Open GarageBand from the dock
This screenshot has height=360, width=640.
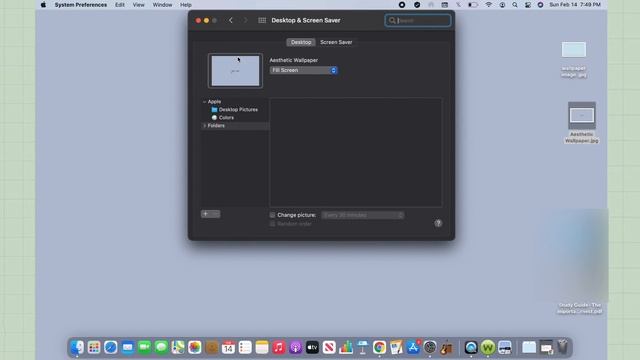click(447, 347)
